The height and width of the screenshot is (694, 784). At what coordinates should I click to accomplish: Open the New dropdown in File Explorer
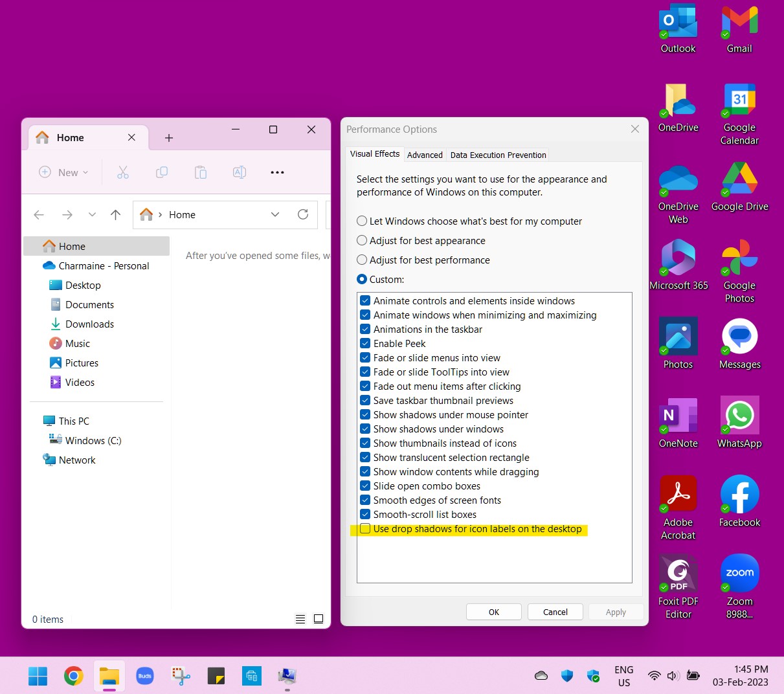pyautogui.click(x=63, y=172)
